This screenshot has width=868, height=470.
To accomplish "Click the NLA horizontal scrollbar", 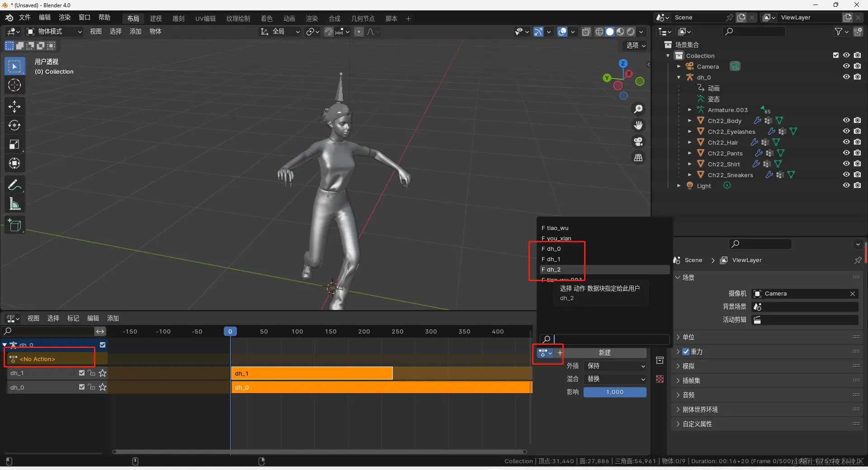I will pos(320,451).
